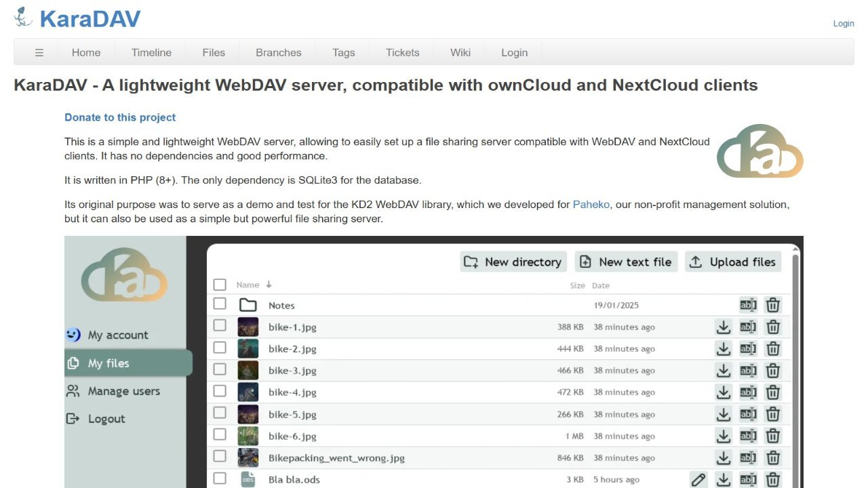Download the bike-2.jpg file
Image resolution: width=868 pixels, height=488 pixels.
pos(724,349)
